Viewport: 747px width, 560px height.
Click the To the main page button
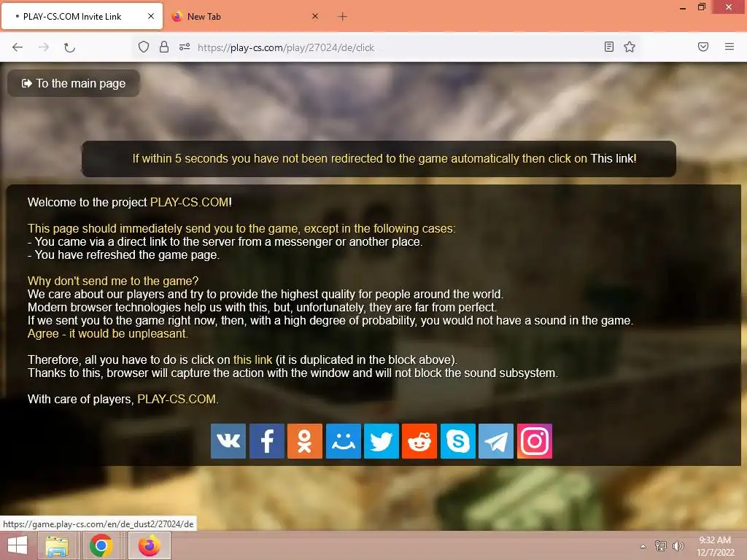(74, 83)
